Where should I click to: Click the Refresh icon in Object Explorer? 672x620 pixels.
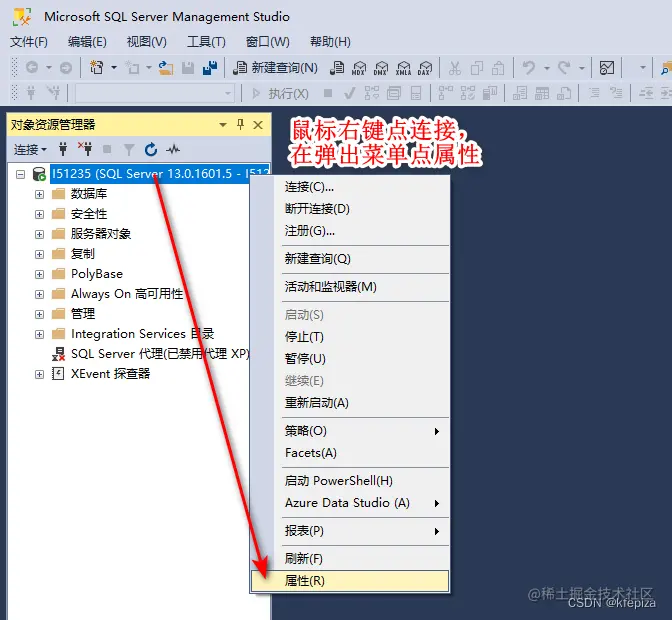click(151, 150)
